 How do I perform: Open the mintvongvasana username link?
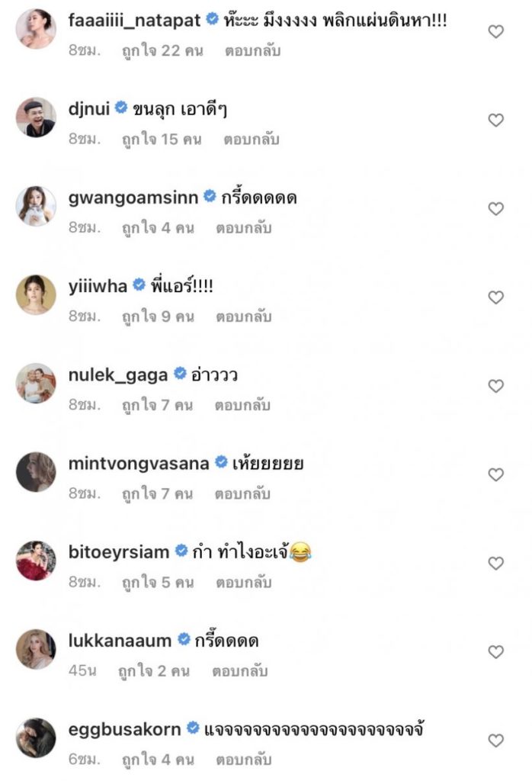[x=138, y=463]
